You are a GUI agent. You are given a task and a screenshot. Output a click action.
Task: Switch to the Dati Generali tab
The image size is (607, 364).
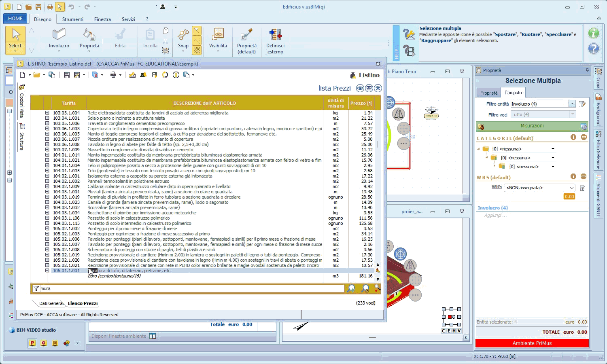[x=51, y=303]
